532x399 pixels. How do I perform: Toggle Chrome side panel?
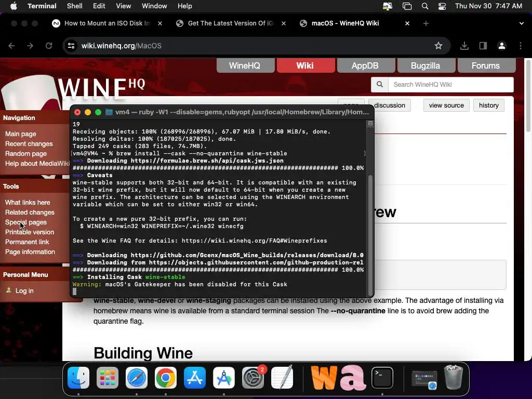[483, 46]
